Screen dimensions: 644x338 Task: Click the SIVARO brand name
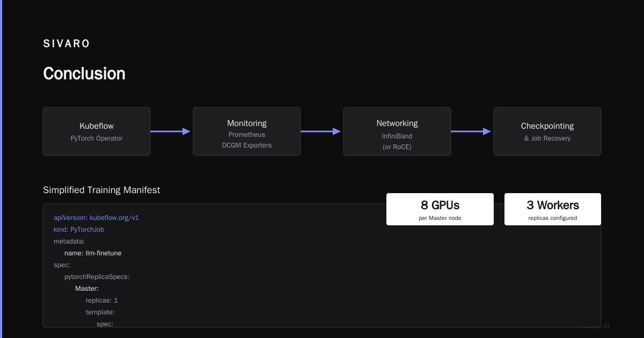point(67,44)
